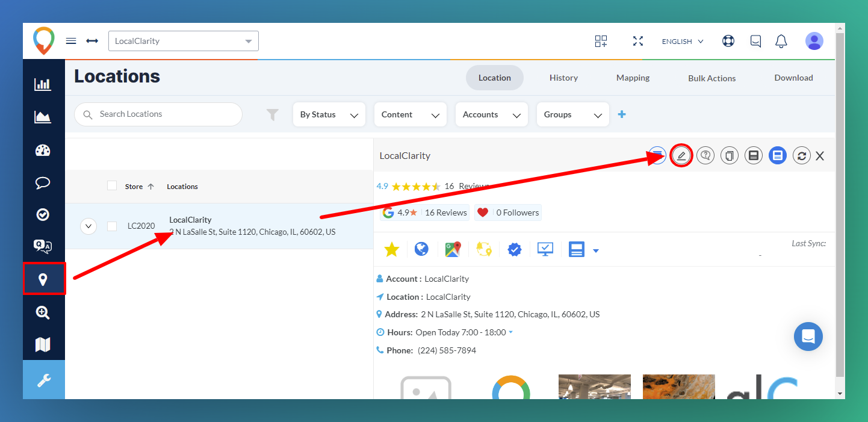Open the lifebuoy help icon
The width and height of the screenshot is (868, 422).
[x=728, y=41]
